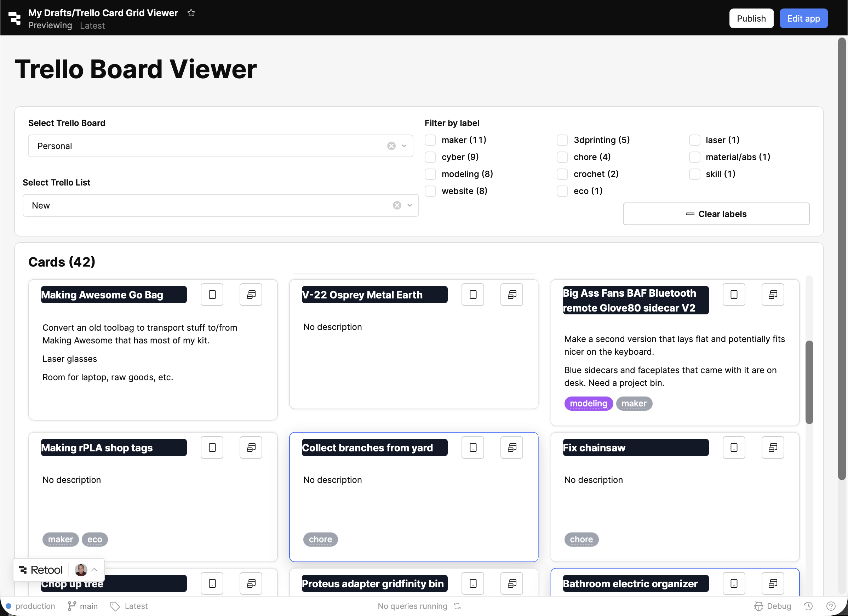Open the Latest version tag selector
This screenshot has height=616, width=848.
[x=129, y=606]
